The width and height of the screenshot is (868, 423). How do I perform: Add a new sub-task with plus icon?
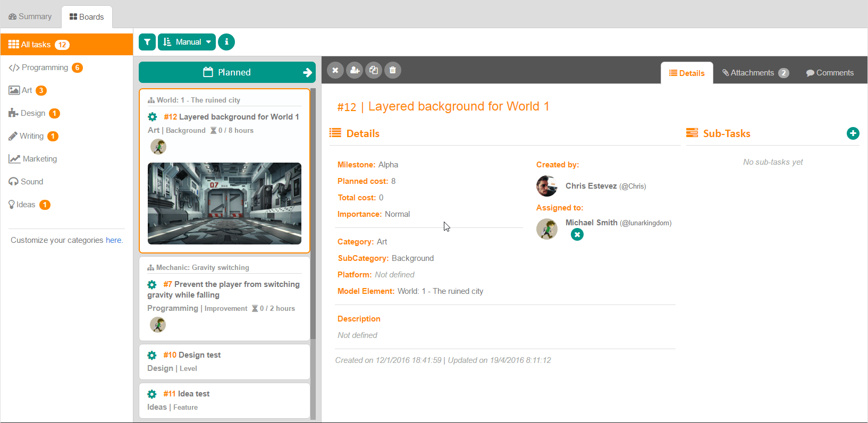[x=853, y=133]
